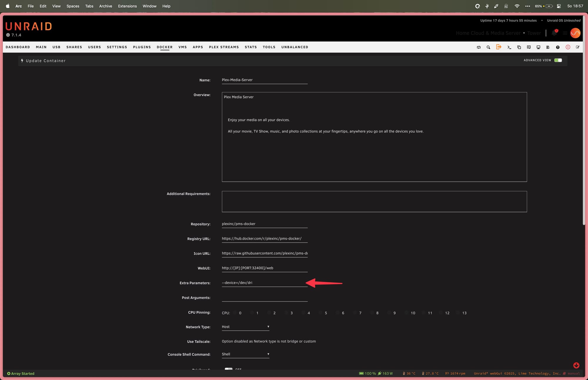The width and height of the screenshot is (588, 380).
Task: Click the Additional Requirements text area
Action: (x=374, y=202)
